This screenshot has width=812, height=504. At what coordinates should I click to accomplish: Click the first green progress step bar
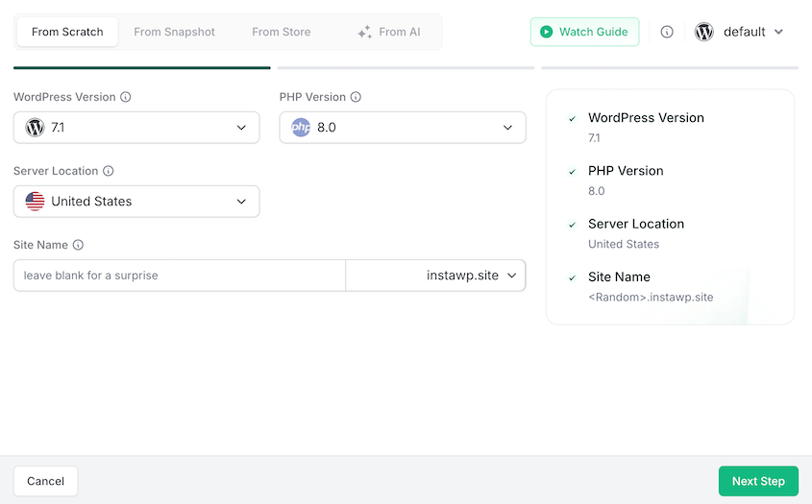pyautogui.click(x=142, y=68)
